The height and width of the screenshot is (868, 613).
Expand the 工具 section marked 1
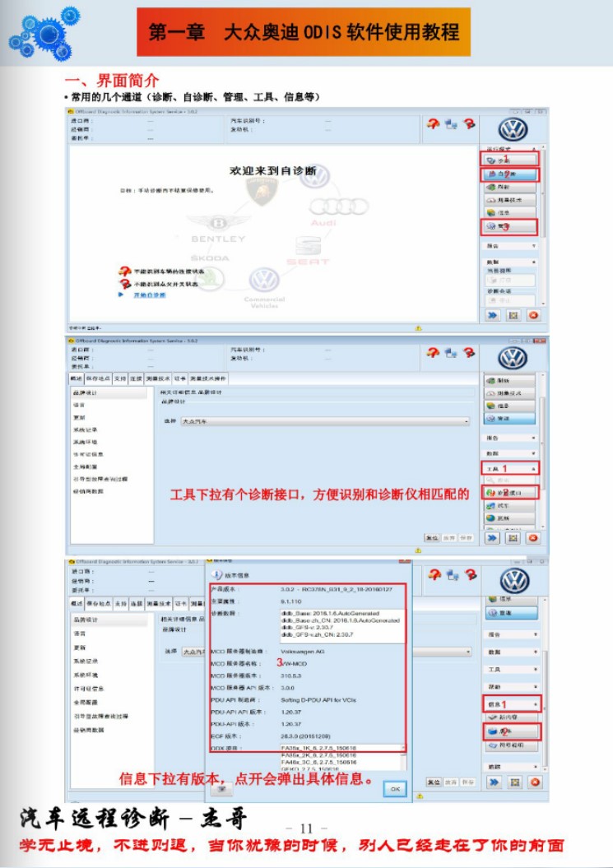click(x=510, y=468)
